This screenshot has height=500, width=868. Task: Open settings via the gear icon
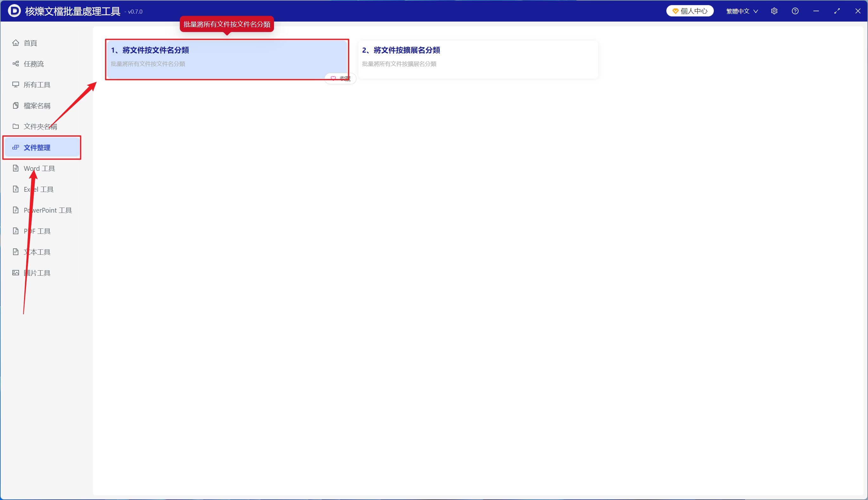[774, 11]
